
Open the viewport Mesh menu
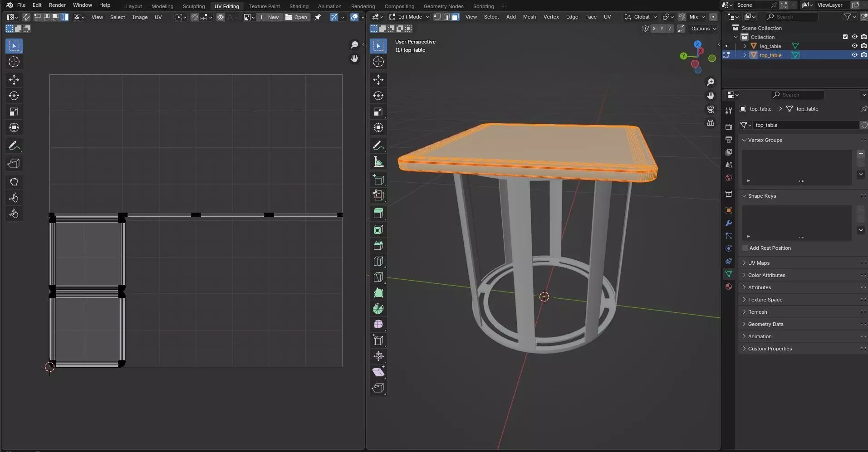(529, 17)
